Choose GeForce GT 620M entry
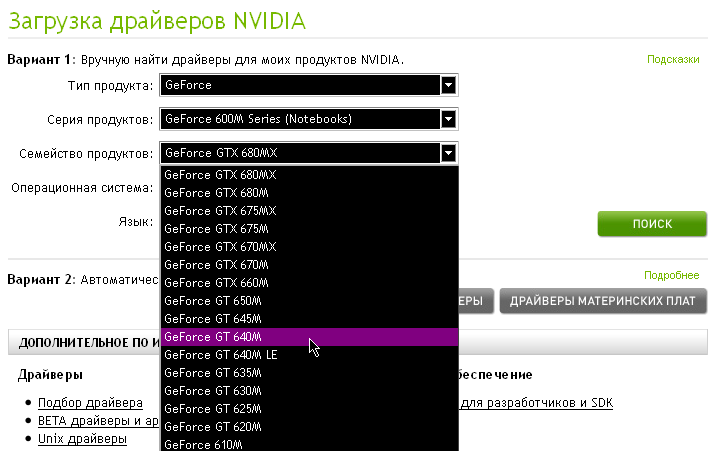 [x=309, y=427]
